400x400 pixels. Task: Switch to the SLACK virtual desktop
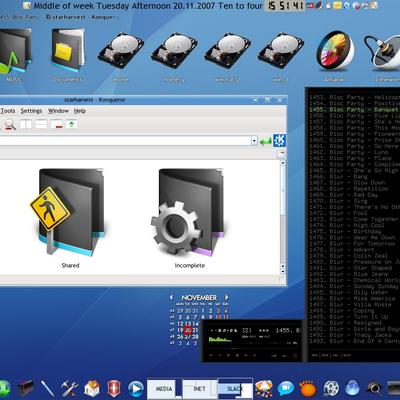235,389
